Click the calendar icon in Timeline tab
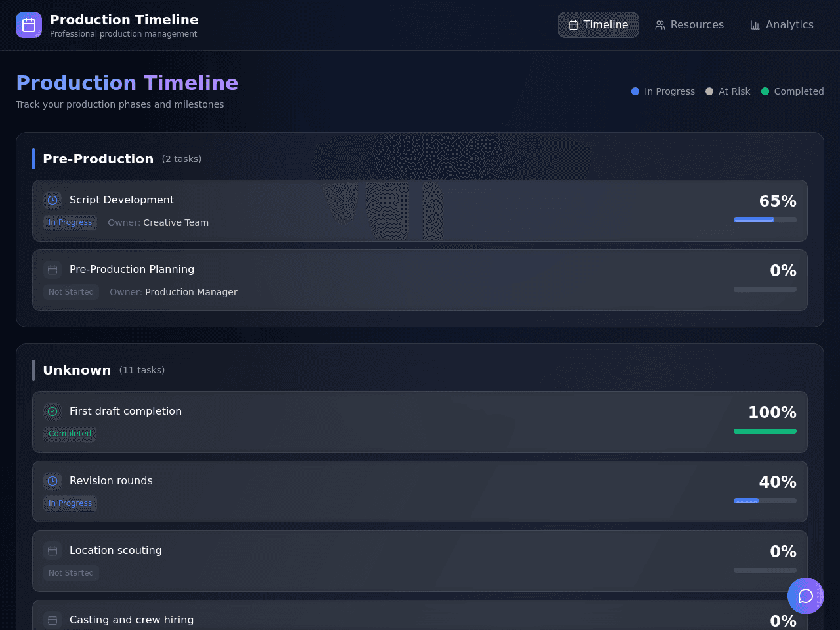The image size is (840, 630). pyautogui.click(x=574, y=25)
